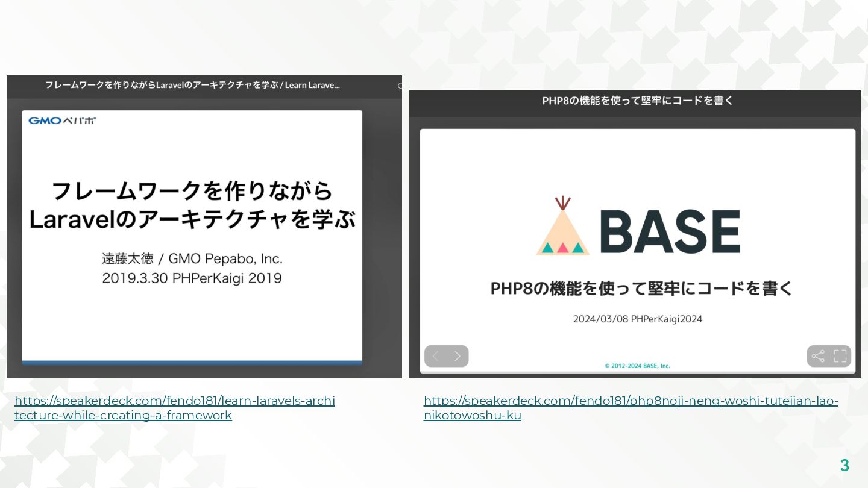Image resolution: width=868 pixels, height=488 pixels.
Task: Select the Laravel framework slide thumbnail
Action: point(192,237)
